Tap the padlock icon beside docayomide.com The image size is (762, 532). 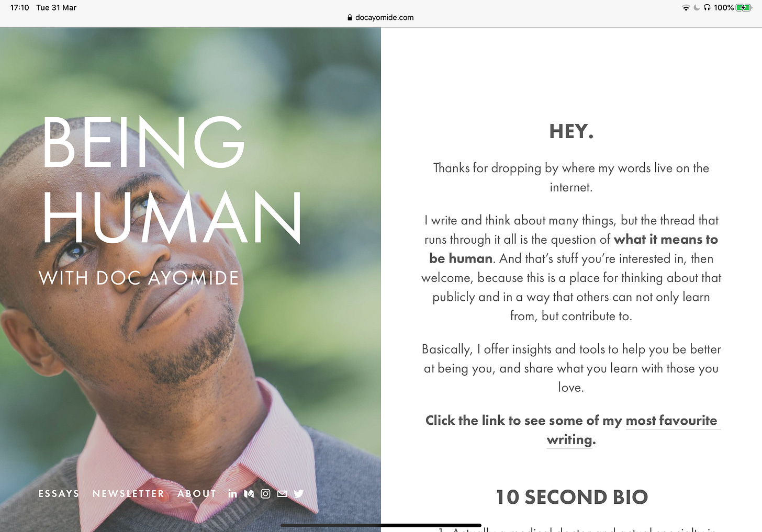pos(350,17)
